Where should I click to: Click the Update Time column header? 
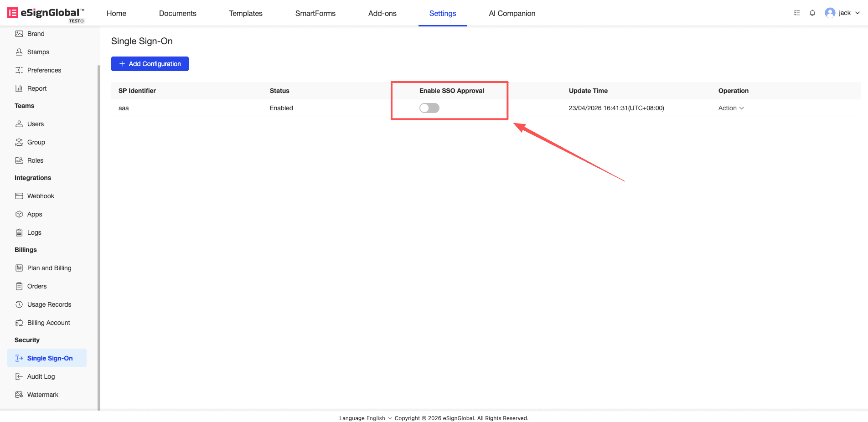pyautogui.click(x=588, y=91)
